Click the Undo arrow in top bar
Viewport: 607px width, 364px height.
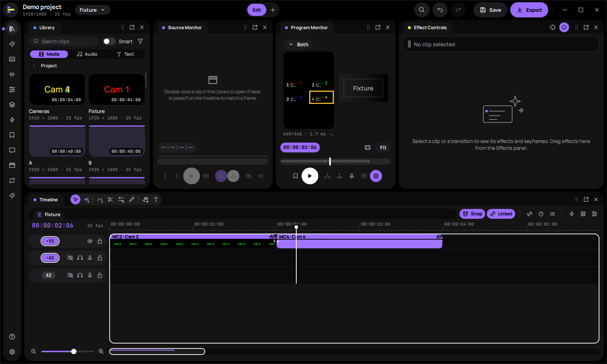click(x=440, y=10)
